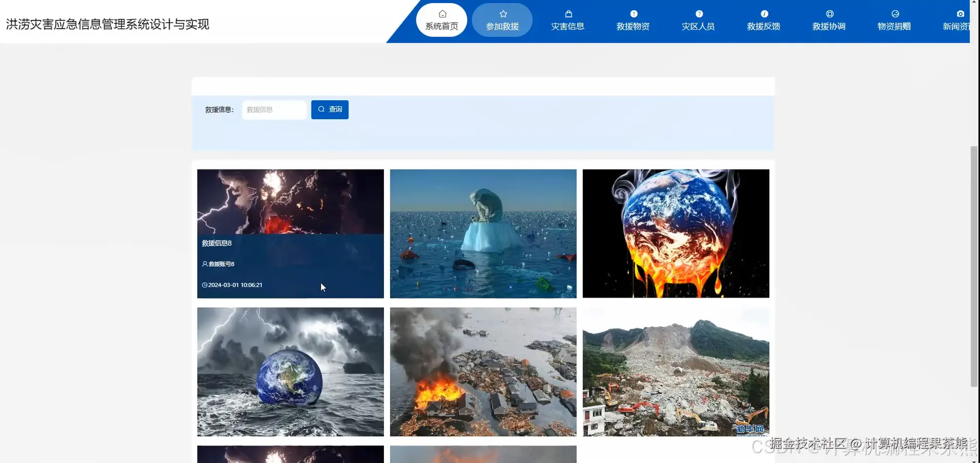
Task: Click the info icon above 救援反馈
Action: 764,14
